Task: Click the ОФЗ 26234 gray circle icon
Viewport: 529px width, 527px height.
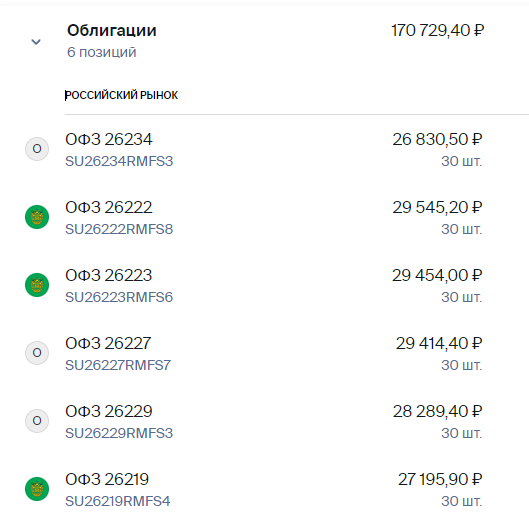Action: click(37, 149)
